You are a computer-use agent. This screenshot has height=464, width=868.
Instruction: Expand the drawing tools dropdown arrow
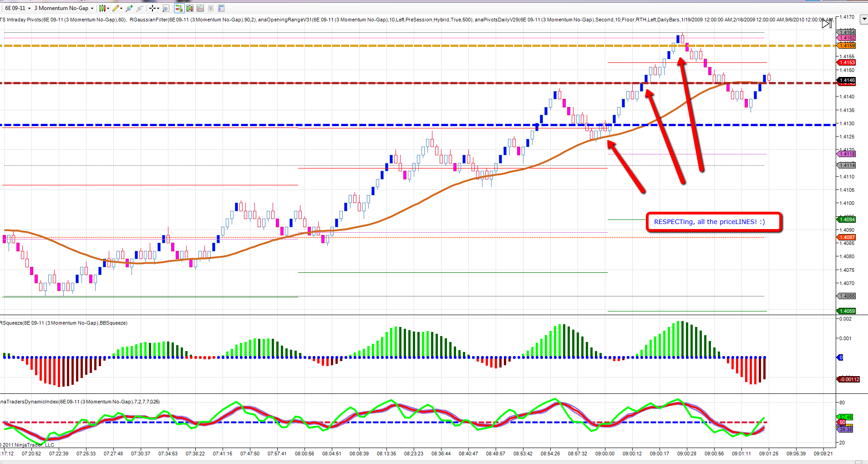(121, 8)
